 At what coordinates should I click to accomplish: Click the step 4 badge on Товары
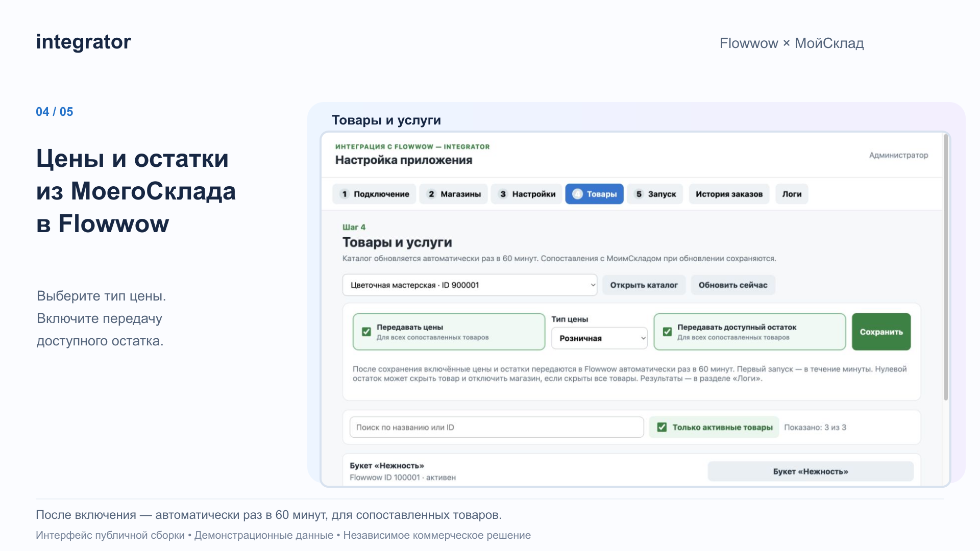pos(577,194)
